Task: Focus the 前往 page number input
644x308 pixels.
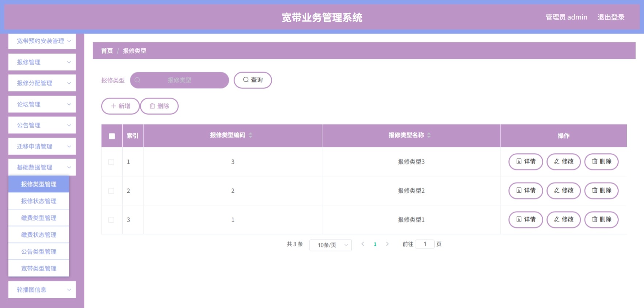Action: [425, 244]
